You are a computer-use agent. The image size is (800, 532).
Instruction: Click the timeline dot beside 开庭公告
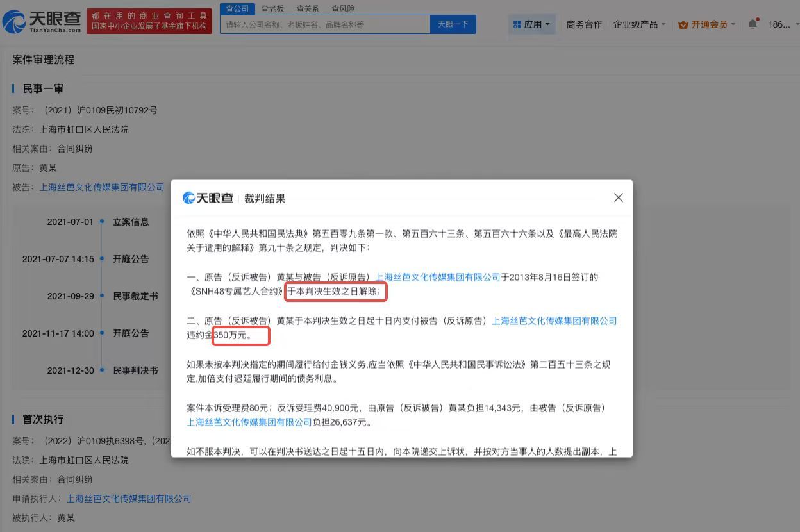pos(103,259)
